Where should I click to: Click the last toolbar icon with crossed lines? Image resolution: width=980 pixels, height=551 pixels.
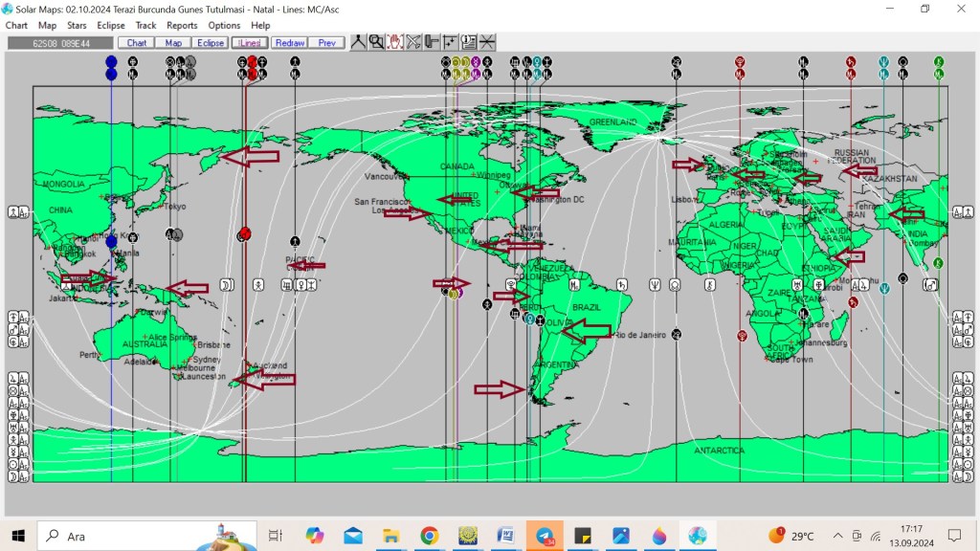(x=487, y=42)
